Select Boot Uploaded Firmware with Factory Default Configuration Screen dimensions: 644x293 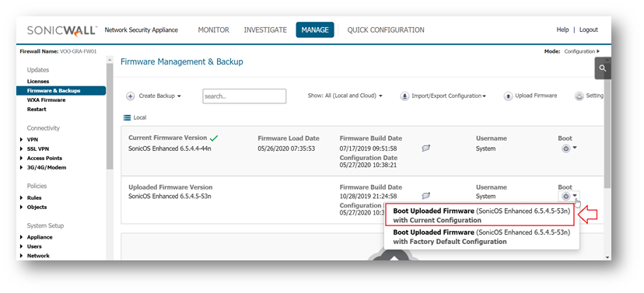(481, 237)
